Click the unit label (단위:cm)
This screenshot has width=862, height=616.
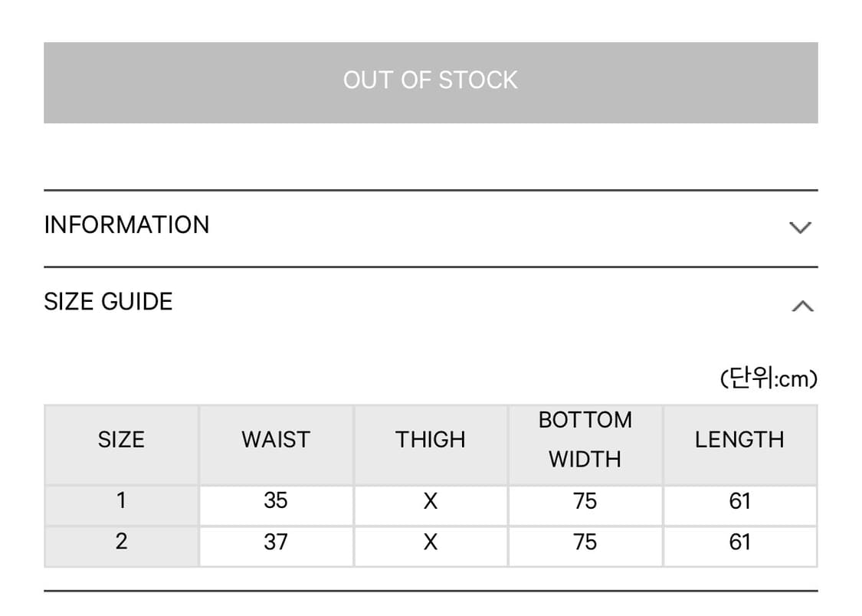click(x=769, y=378)
